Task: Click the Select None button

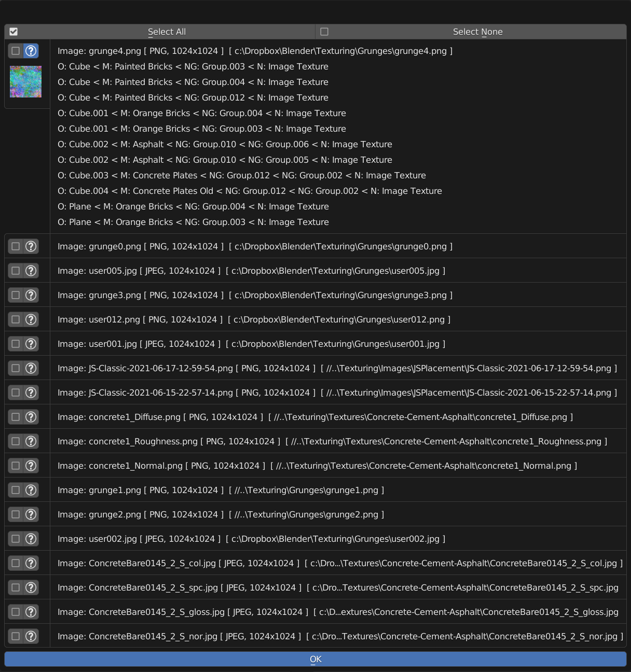Action: point(471,32)
